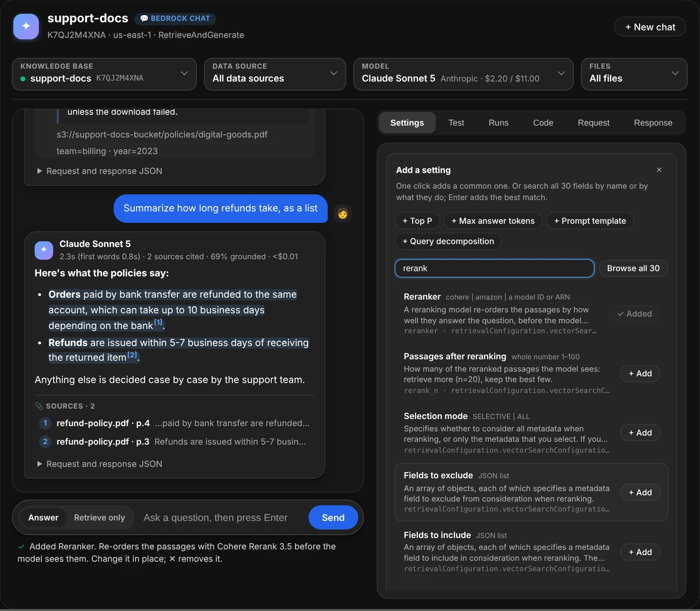
Task: Click the Ask a question input field
Action: [222, 518]
